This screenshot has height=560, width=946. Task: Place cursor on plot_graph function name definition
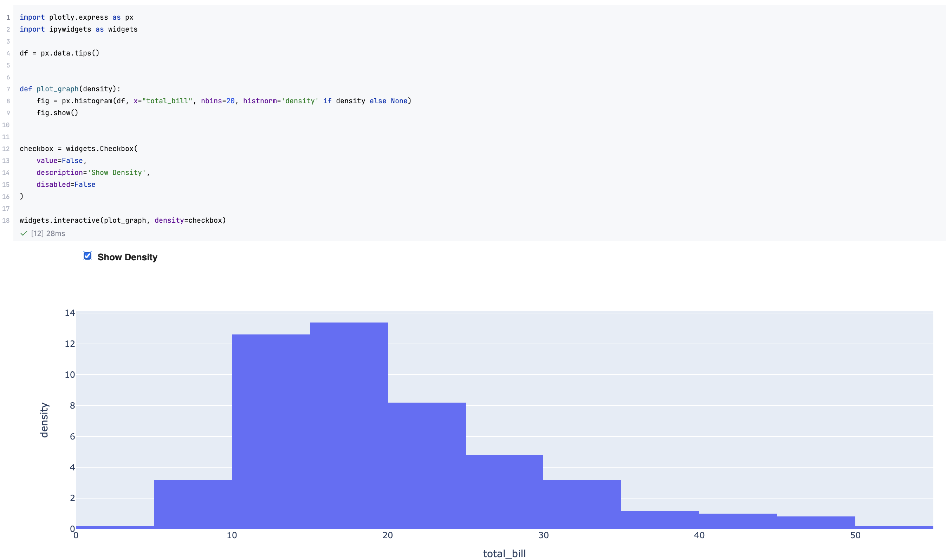(x=57, y=89)
